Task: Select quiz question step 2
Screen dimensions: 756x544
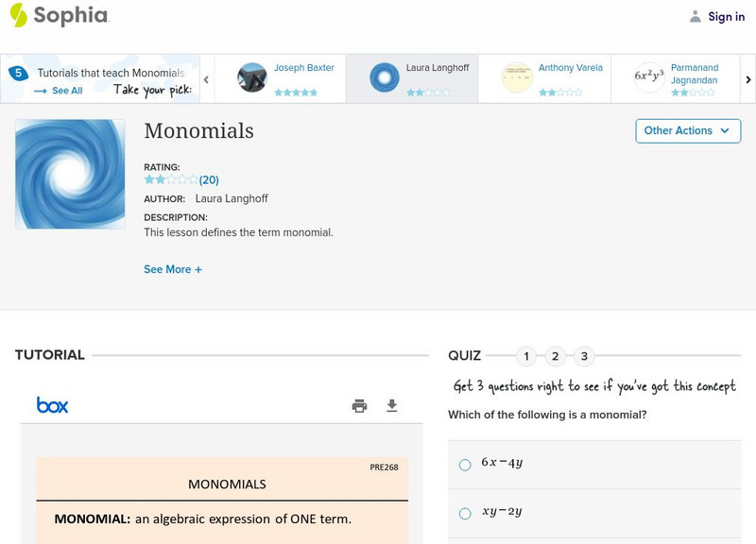Action: tap(555, 356)
